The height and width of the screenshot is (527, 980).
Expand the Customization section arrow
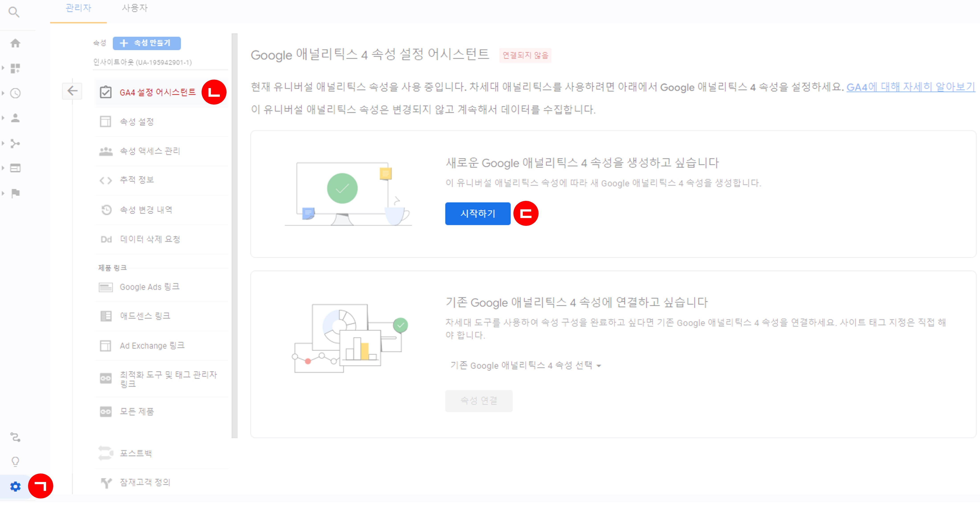[x=3, y=68]
